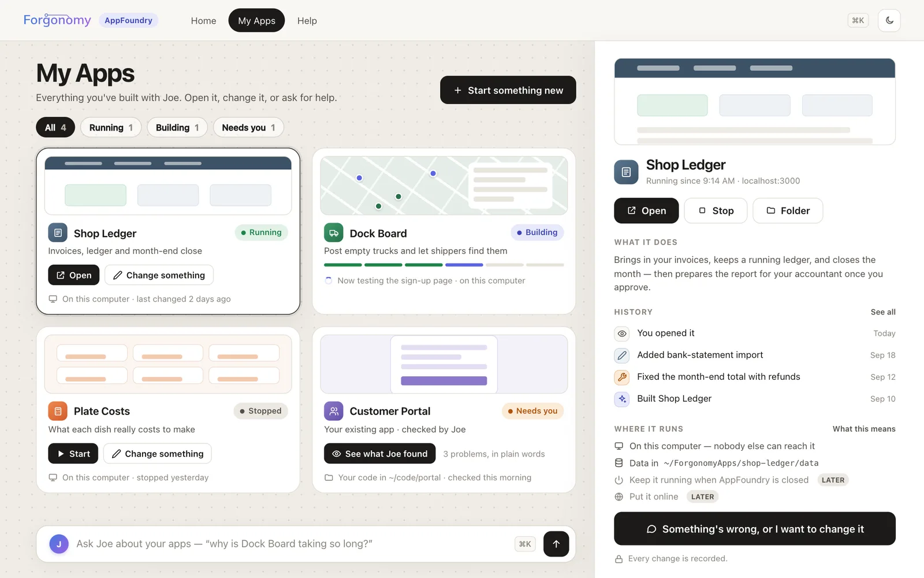The image size is (924, 578).
Task: Filter apps by Running
Action: click(111, 127)
